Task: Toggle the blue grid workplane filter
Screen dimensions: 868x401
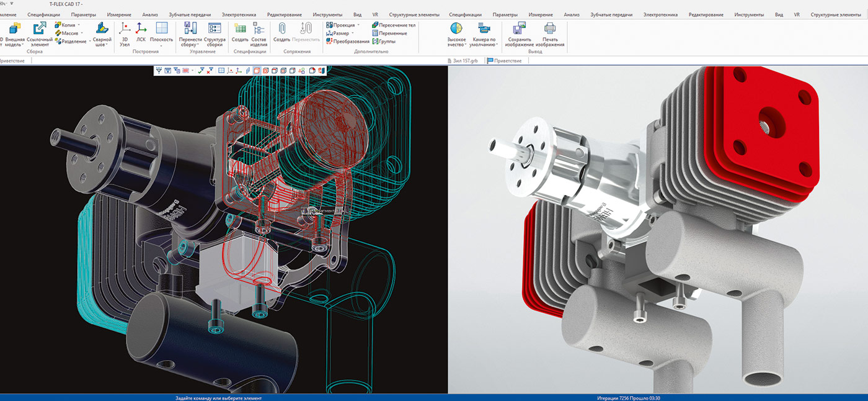Action: pos(220,71)
